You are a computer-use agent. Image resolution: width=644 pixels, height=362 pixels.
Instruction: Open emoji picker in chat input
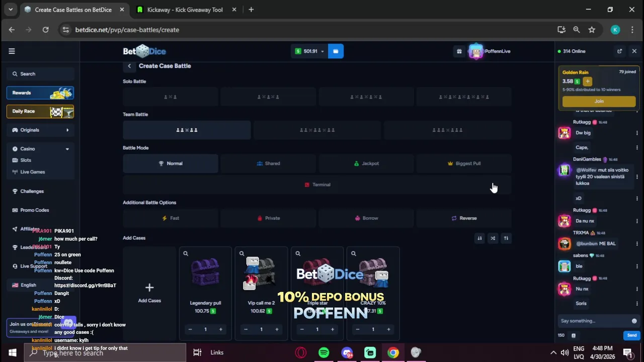[x=634, y=321]
